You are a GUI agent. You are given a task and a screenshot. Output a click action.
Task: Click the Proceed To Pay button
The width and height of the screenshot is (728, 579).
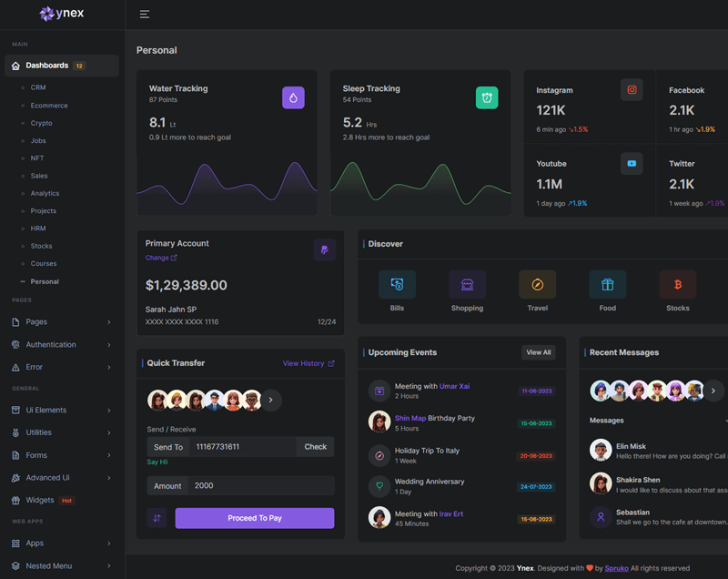(255, 518)
